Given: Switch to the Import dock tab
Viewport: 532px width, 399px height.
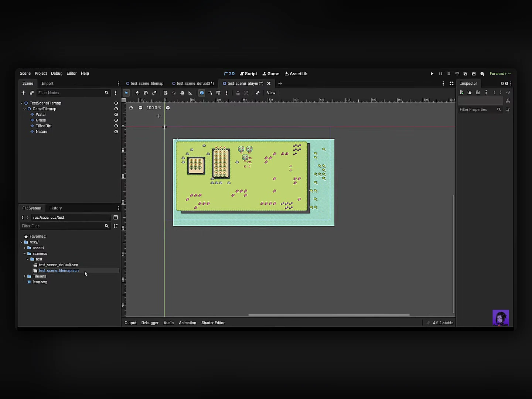Looking at the screenshot, I should (x=47, y=83).
